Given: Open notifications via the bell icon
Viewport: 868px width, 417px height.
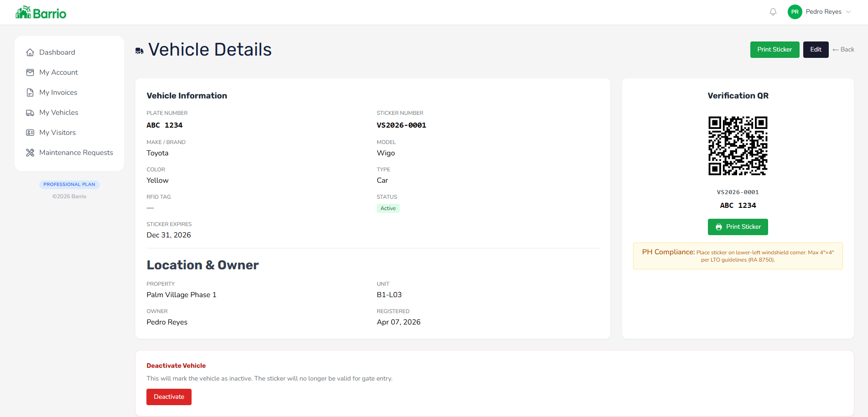Looking at the screenshot, I should pos(773,11).
